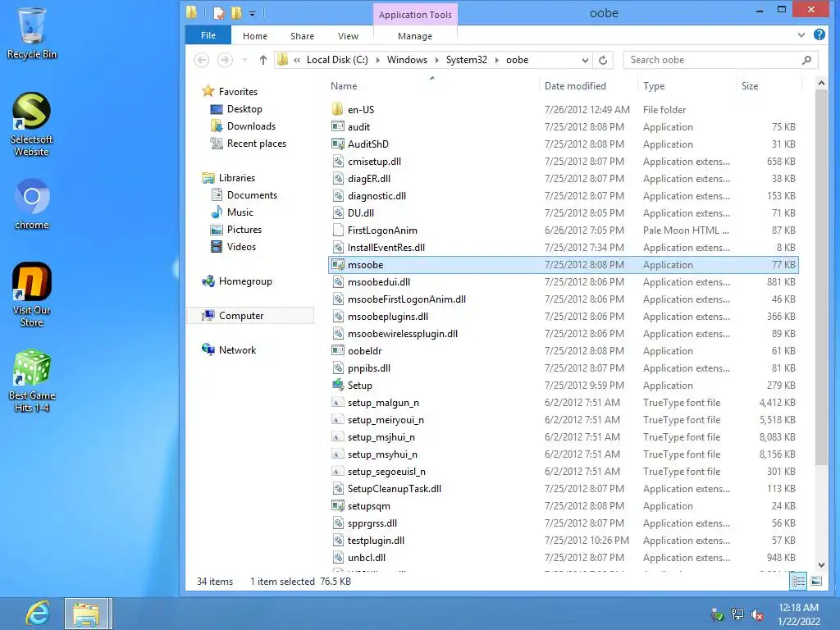Click the search magnifier icon

coord(806,60)
